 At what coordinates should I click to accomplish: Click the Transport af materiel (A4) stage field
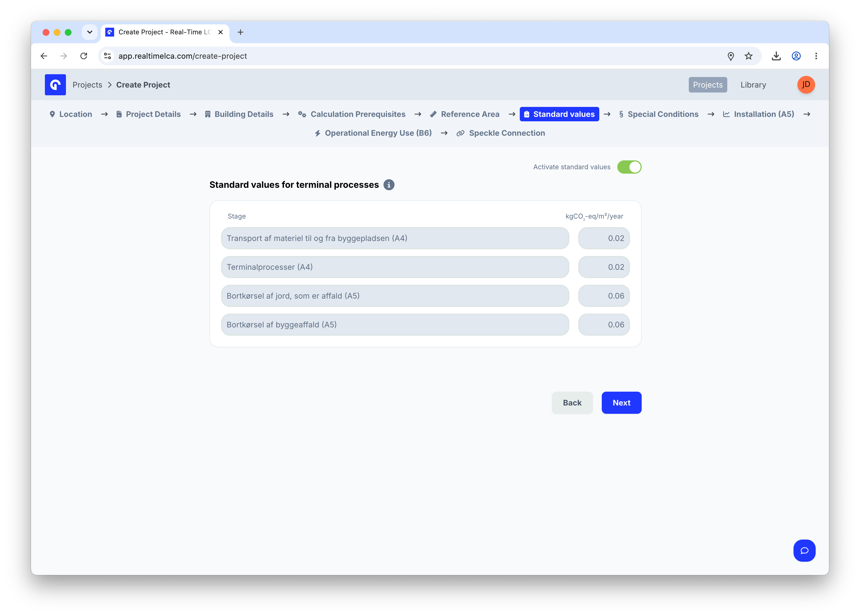click(x=395, y=238)
